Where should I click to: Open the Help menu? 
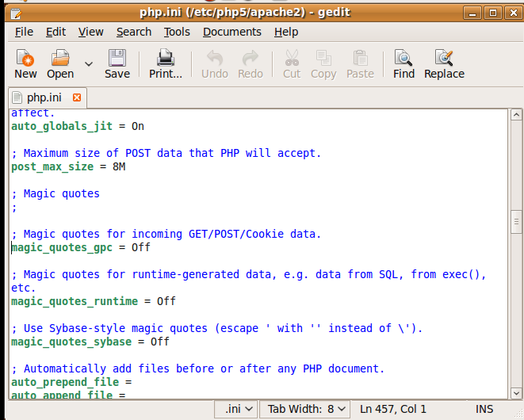286,32
